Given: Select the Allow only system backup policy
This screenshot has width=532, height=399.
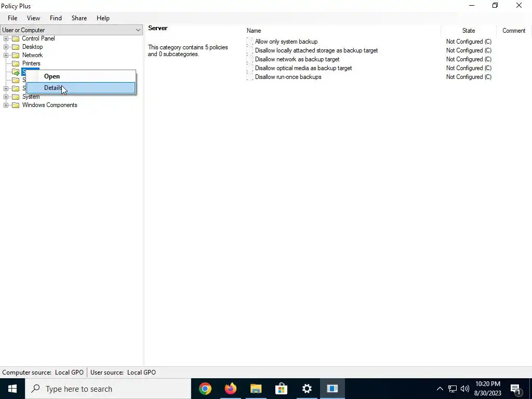Looking at the screenshot, I should [286, 42].
